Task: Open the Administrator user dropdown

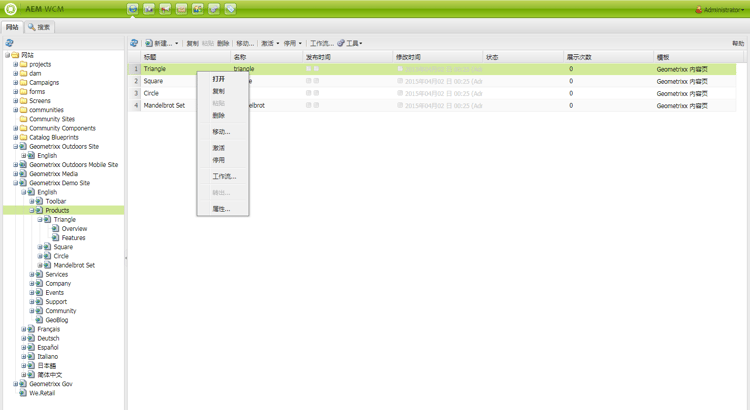Action: (743, 10)
